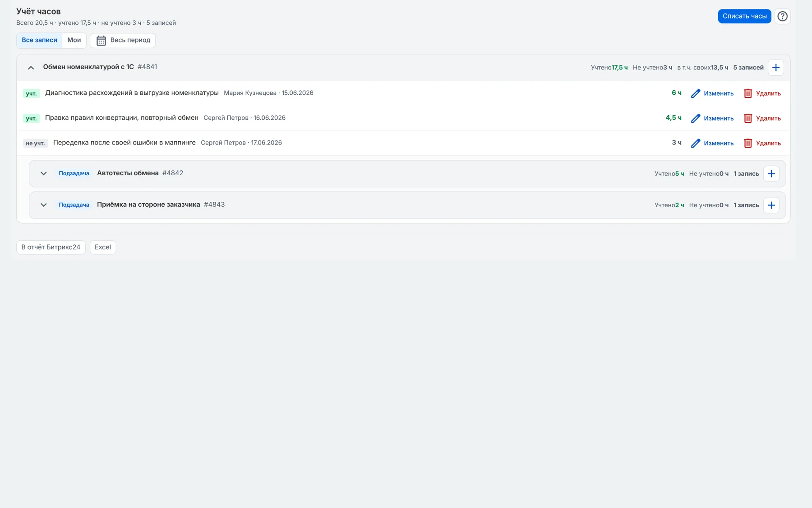Screen dimensions: 812x508
Task: Click Удалить label for the 6 ч entry
Action: 768,93
